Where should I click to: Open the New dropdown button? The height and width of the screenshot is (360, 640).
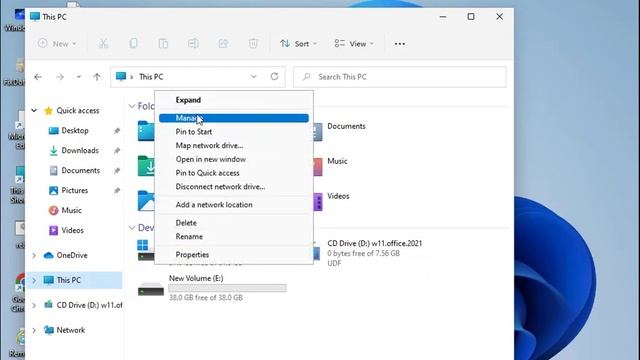tap(57, 44)
